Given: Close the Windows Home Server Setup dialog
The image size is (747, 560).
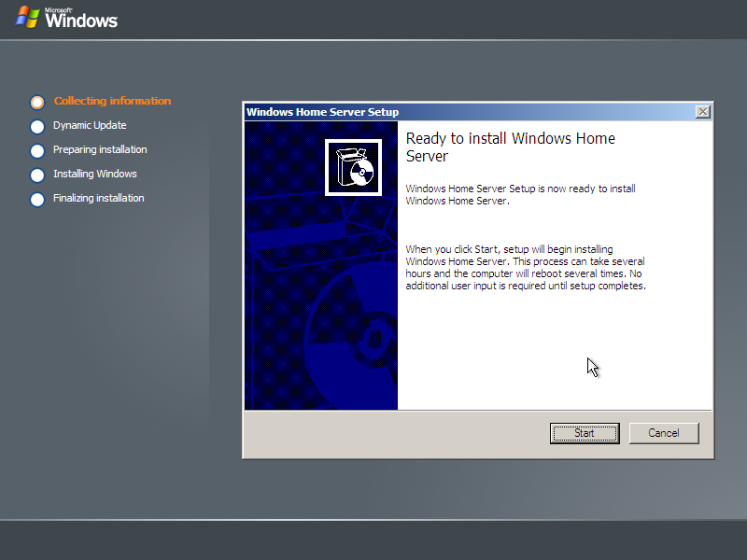Looking at the screenshot, I should point(703,112).
